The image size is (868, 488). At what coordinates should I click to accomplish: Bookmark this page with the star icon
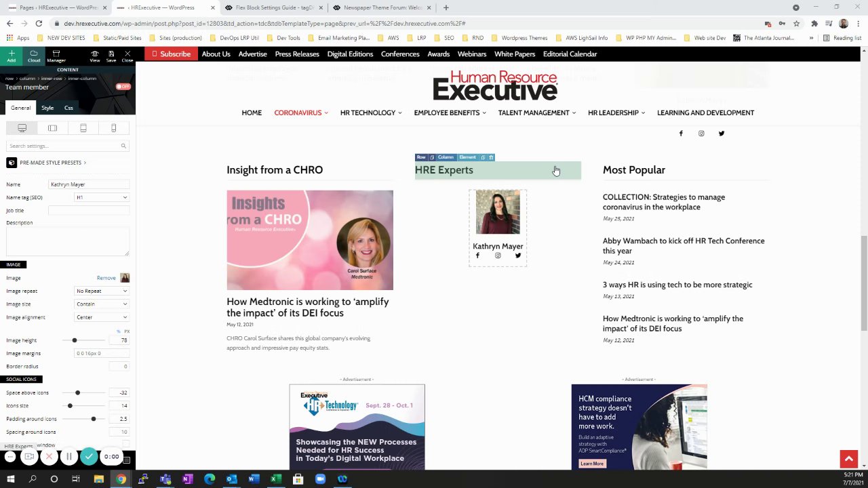point(796,23)
